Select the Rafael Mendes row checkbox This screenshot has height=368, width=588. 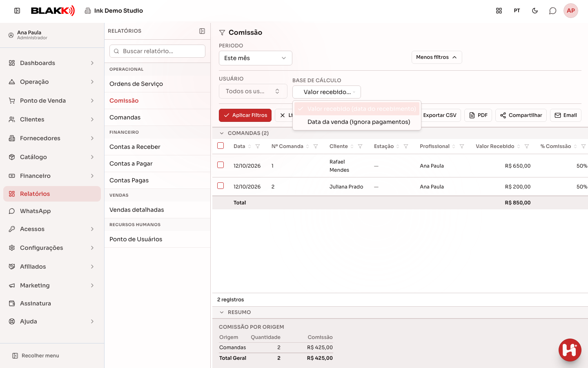pyautogui.click(x=220, y=165)
